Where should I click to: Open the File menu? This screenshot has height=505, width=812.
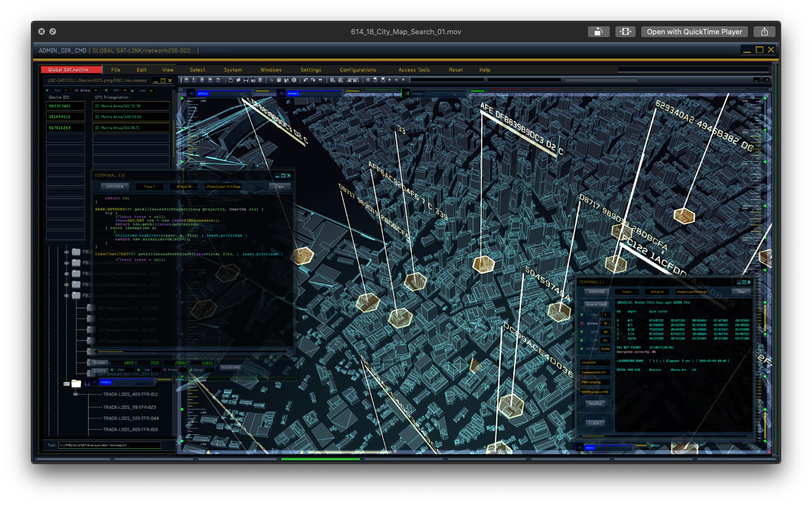(116, 70)
